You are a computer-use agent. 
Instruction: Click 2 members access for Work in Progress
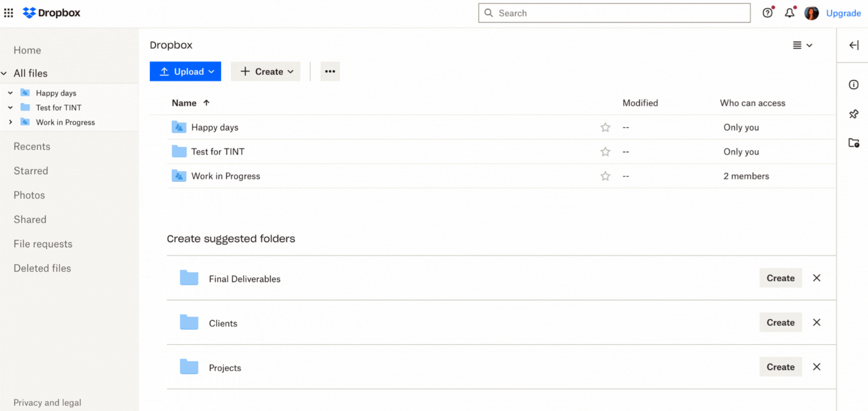746,176
